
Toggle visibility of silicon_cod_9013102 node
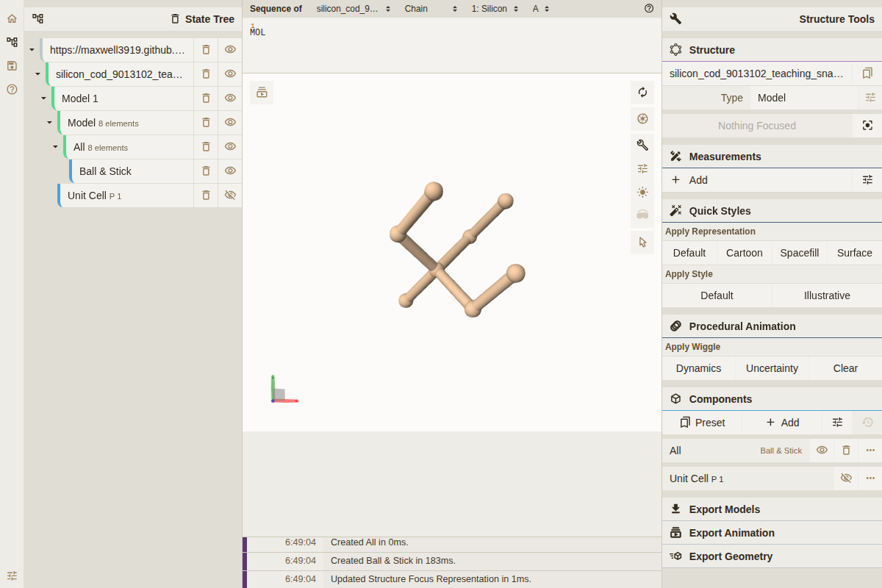click(x=230, y=73)
